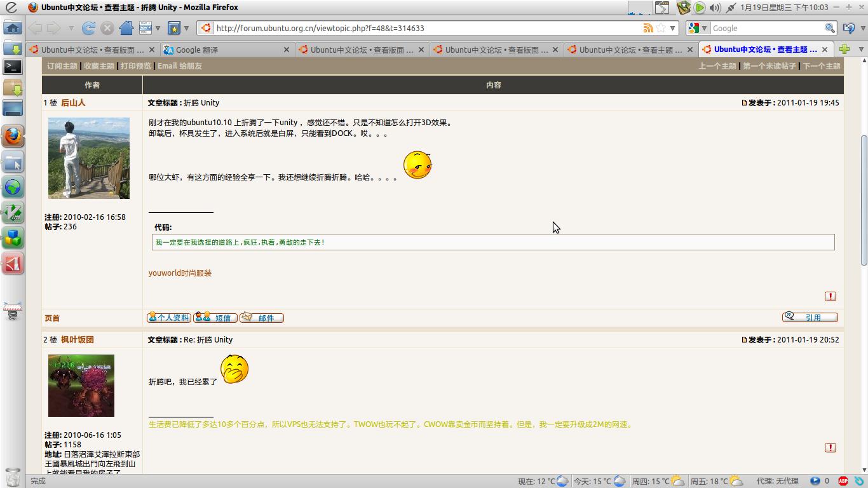Open the VirtualBox cubes dock icon
Screen dimensions: 868x488
13,238
